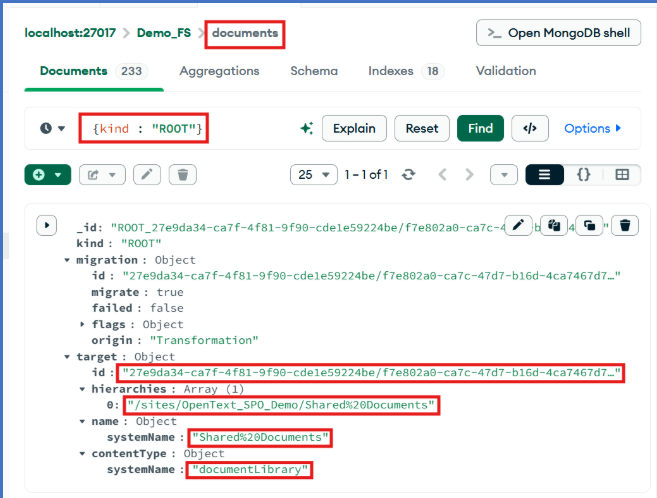Viewport: 657px width, 498px height.
Task: Expand all fields of the document
Action: (47, 225)
